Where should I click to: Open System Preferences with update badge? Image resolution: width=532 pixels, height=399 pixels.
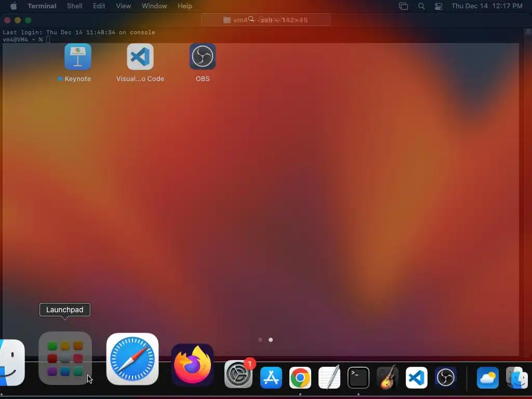[x=238, y=374]
